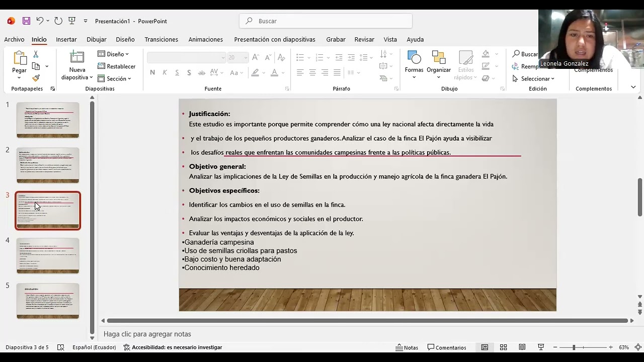Increase list indent level

pyautogui.click(x=351, y=57)
